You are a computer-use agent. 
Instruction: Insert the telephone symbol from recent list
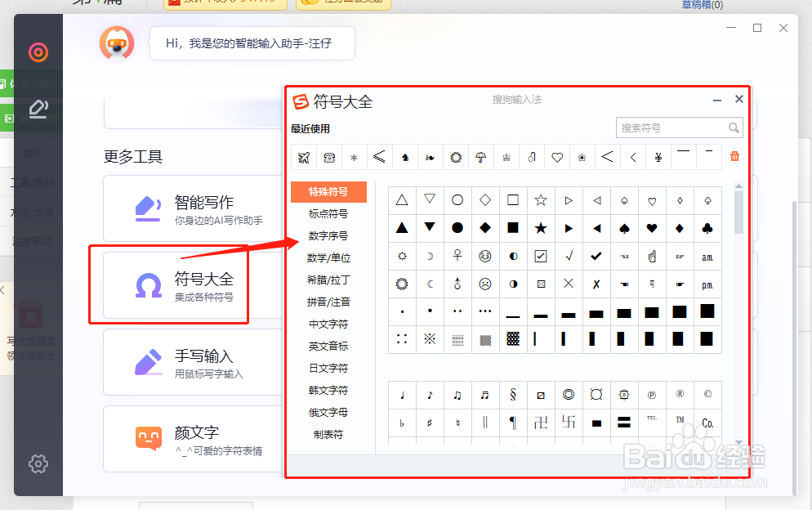pos(329,157)
